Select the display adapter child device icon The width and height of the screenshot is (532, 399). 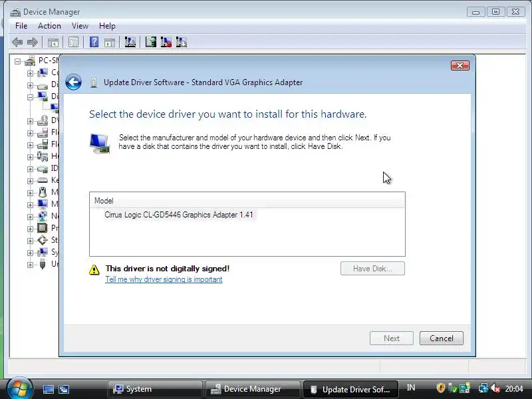pyautogui.click(x=55, y=108)
